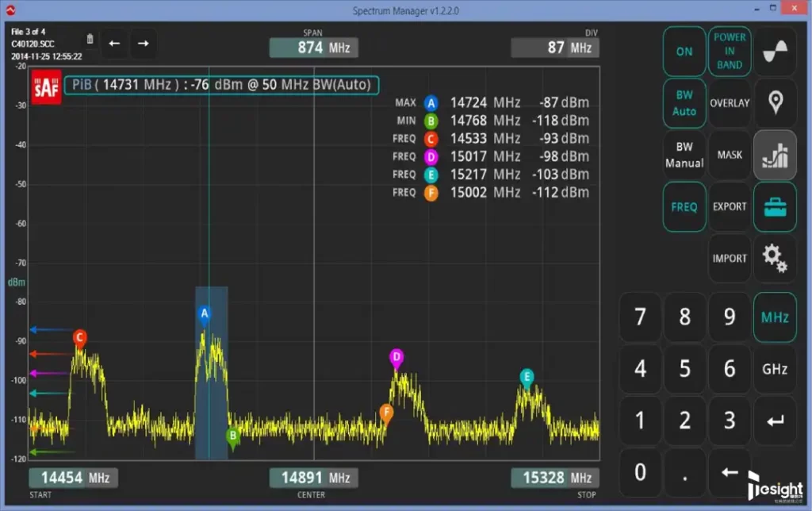This screenshot has height=511, width=812.
Task: Open the toolbox icon
Action: pyautogui.click(x=775, y=207)
